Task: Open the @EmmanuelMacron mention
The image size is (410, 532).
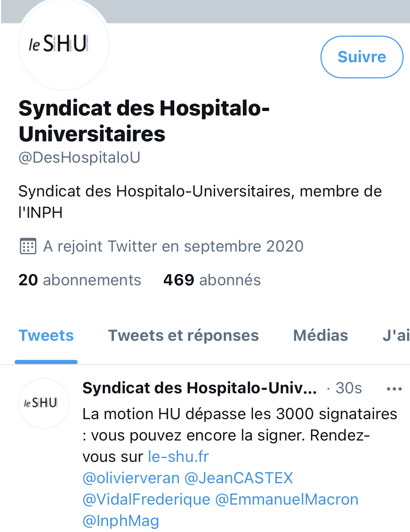Action: pos(287,499)
